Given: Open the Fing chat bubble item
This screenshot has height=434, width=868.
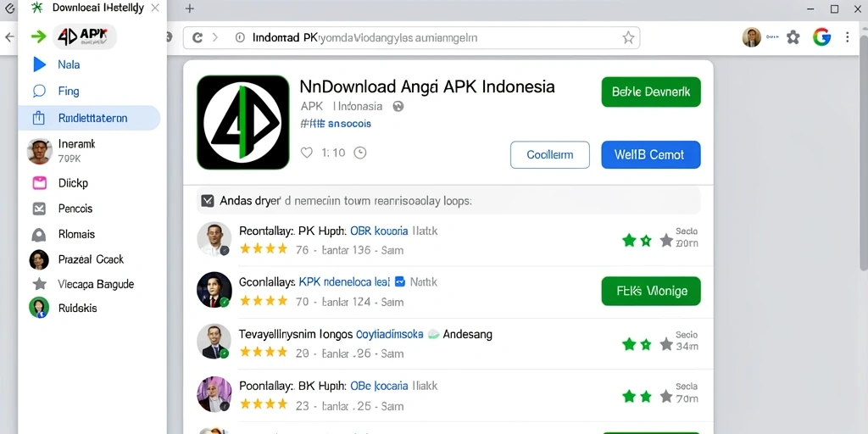Looking at the screenshot, I should [x=39, y=91].
